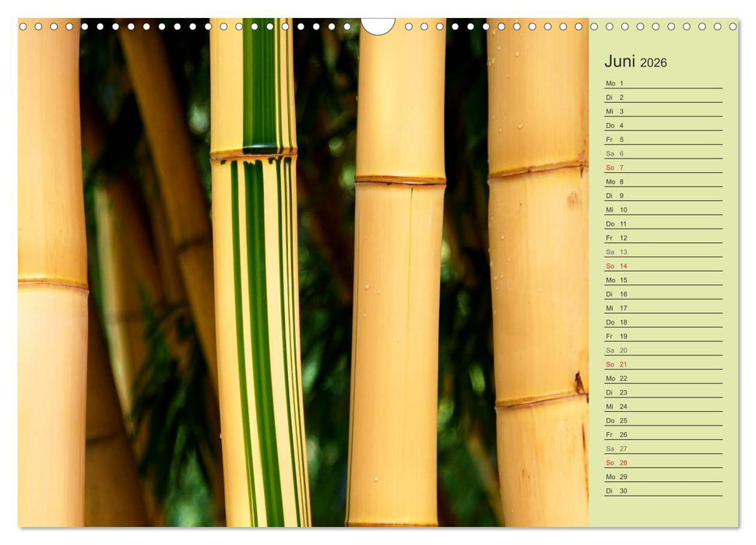
Task: Click the year 2026 in the heading
Action: tap(653, 63)
